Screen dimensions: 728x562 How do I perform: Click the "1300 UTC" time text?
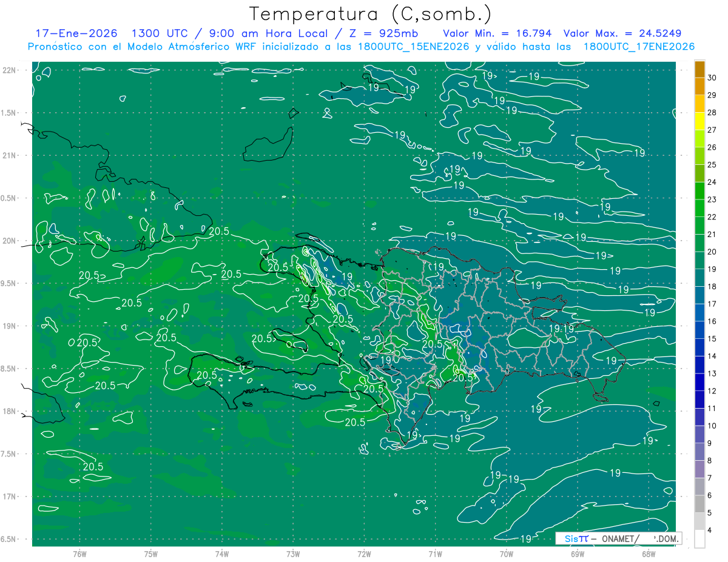pyautogui.click(x=161, y=33)
